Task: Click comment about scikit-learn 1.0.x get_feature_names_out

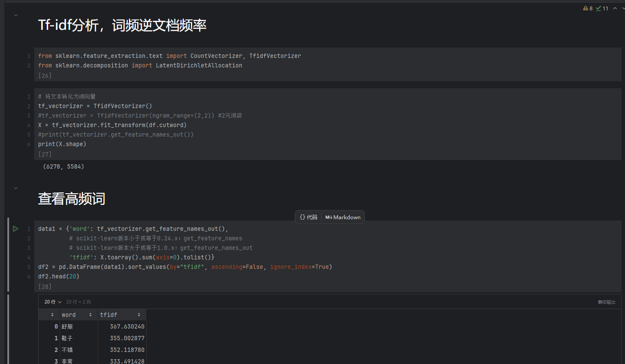Action: point(161,248)
